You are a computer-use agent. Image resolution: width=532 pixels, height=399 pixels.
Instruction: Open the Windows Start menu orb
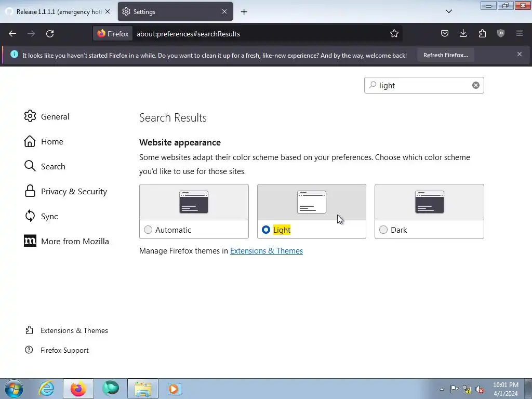click(14, 389)
